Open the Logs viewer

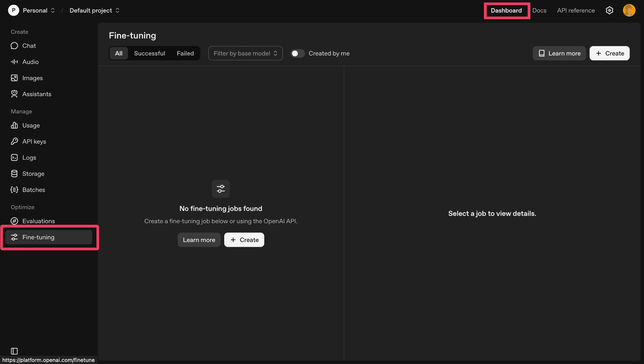point(29,157)
